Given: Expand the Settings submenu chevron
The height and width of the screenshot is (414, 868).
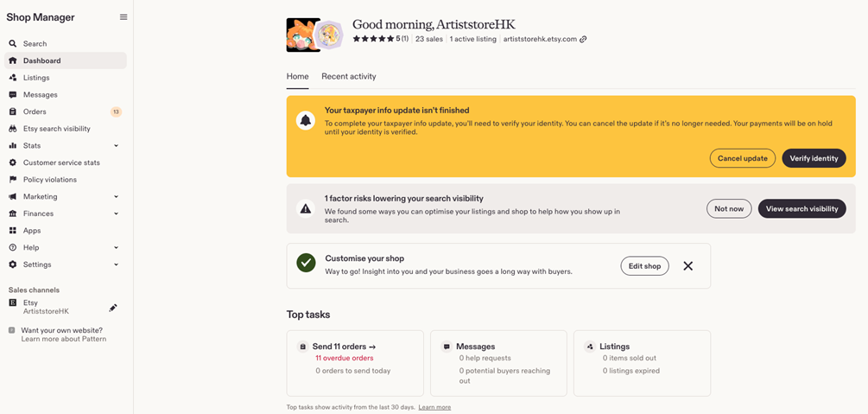Looking at the screenshot, I should click(117, 264).
